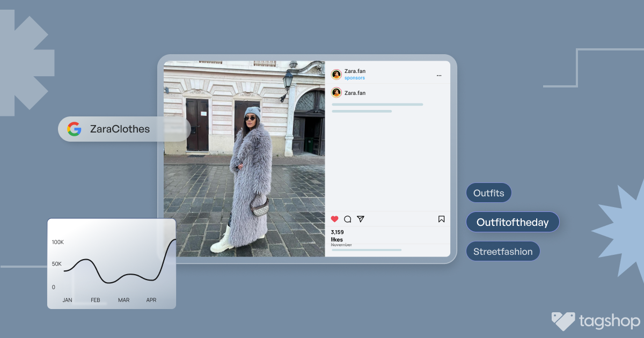Screen dimensions: 644x338
Task: Open Zara.fan username in caption row
Action: [x=355, y=93]
